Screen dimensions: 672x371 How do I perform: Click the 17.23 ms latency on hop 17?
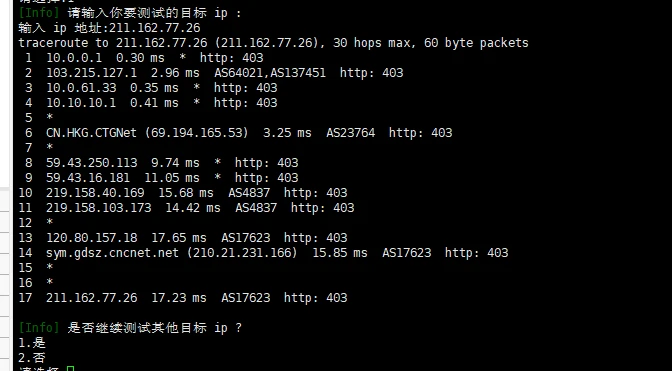[x=179, y=298]
